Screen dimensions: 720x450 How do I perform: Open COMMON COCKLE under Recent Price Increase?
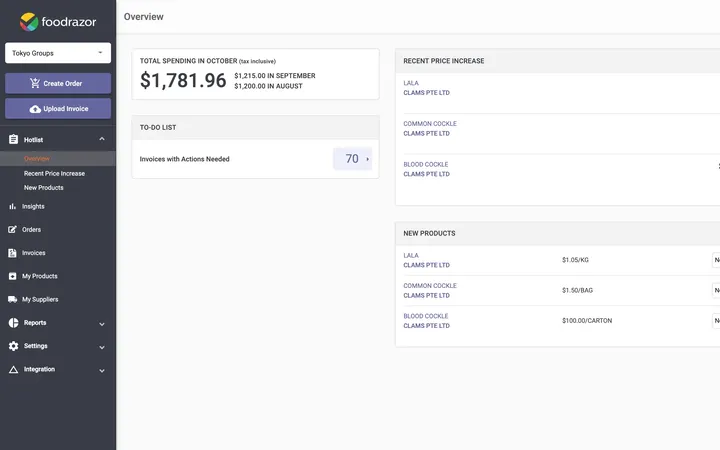pyautogui.click(x=430, y=124)
